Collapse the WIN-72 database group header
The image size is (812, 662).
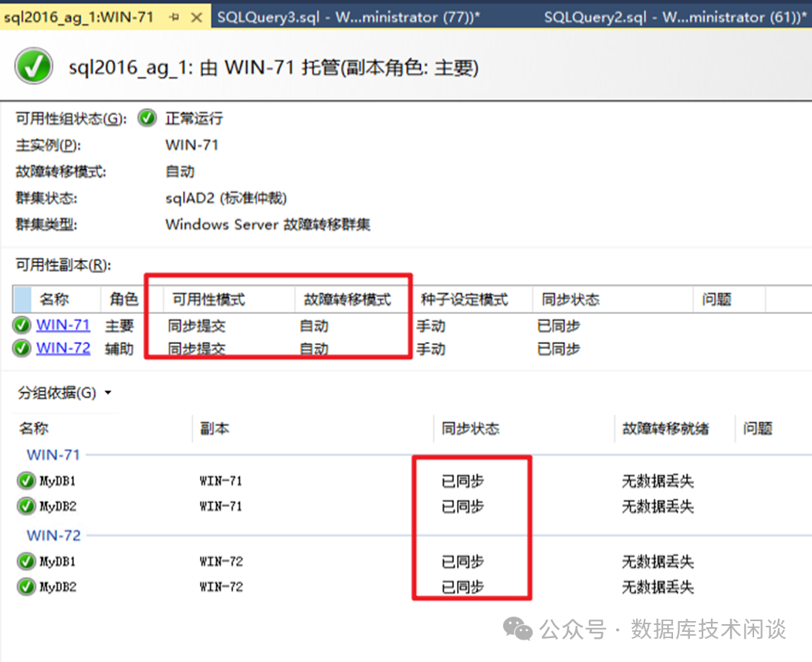point(54,535)
